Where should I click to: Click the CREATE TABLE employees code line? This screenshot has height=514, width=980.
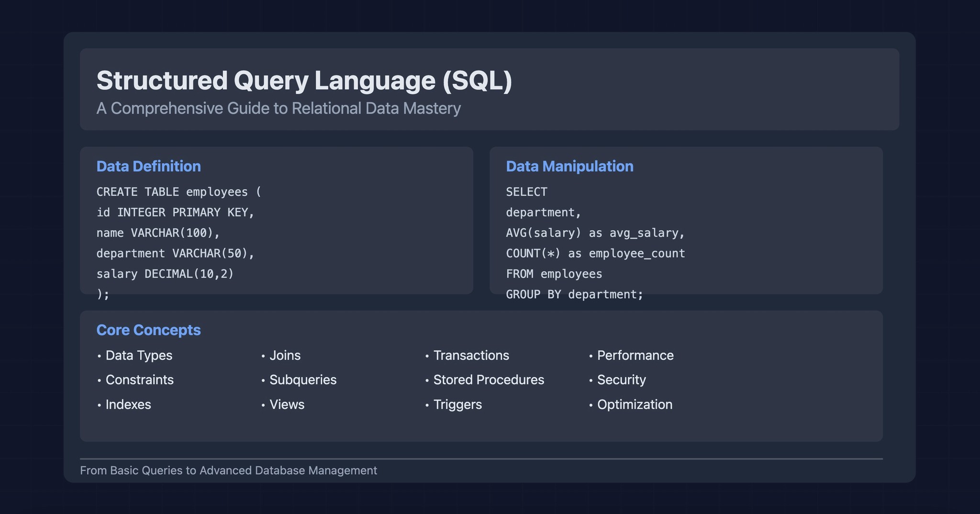click(179, 191)
